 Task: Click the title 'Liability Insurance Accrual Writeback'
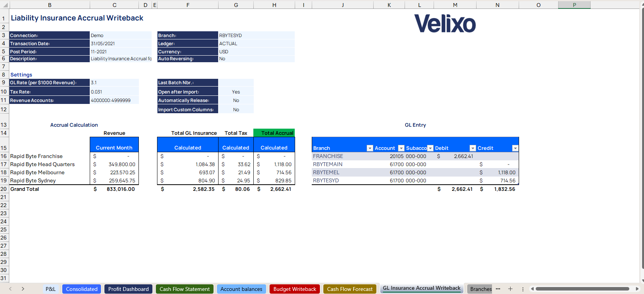[77, 18]
